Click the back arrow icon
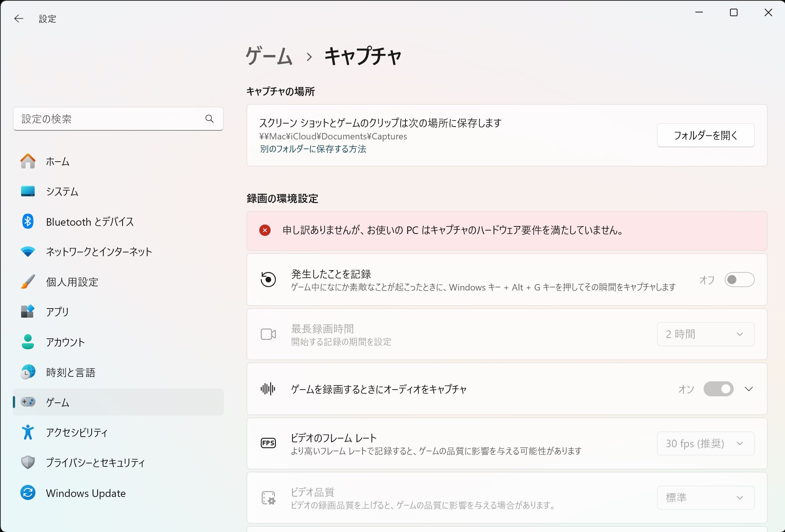 pos(18,18)
